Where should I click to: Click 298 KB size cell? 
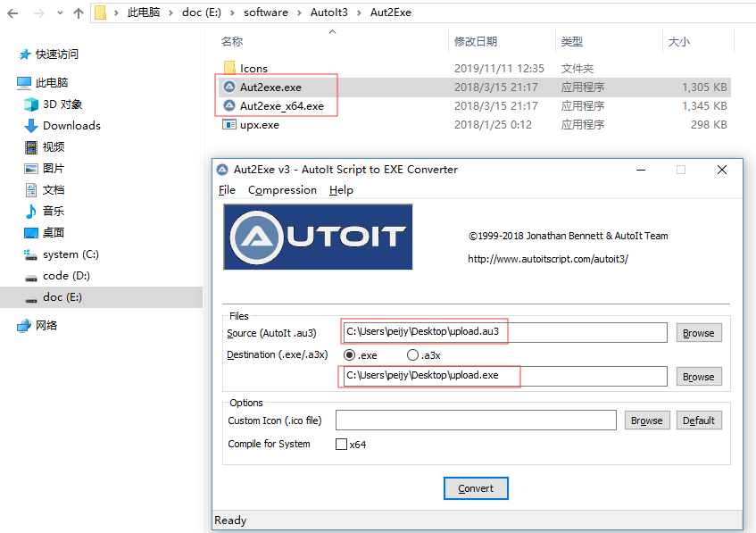click(709, 125)
